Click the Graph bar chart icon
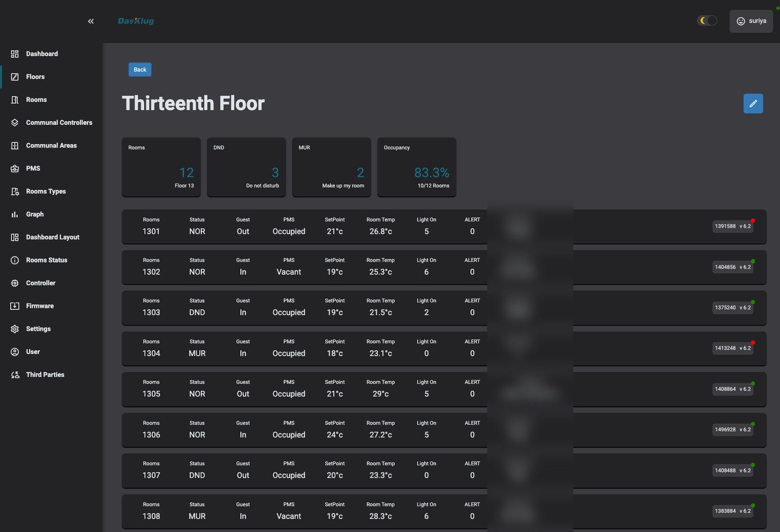The width and height of the screenshot is (780, 532). (x=15, y=214)
